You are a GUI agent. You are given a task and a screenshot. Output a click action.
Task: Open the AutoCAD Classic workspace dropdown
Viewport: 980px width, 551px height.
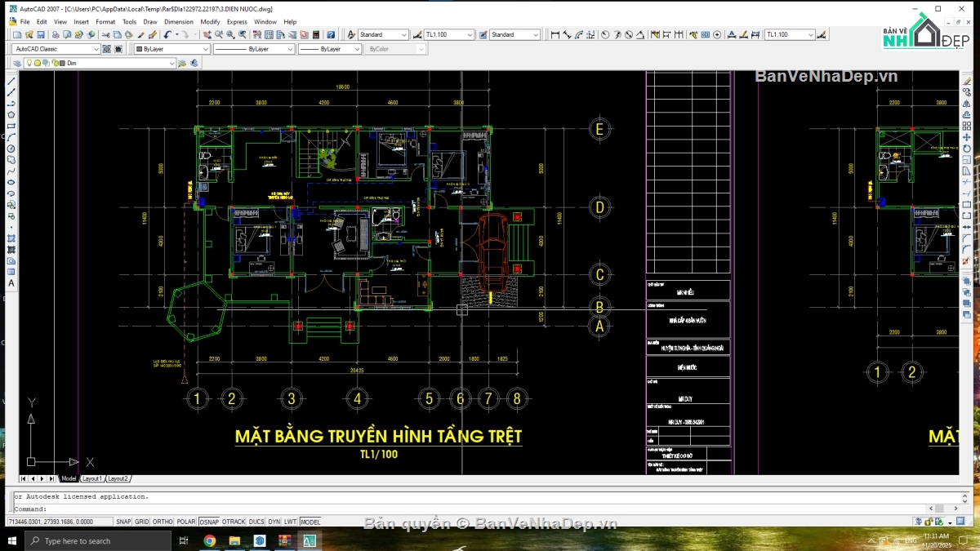[56, 49]
